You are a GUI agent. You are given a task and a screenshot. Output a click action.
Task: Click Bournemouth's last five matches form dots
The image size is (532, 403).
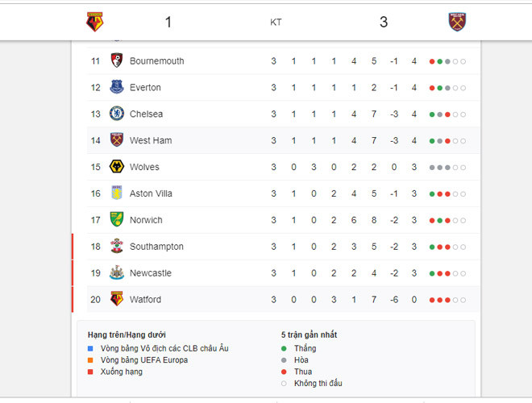coord(447,61)
